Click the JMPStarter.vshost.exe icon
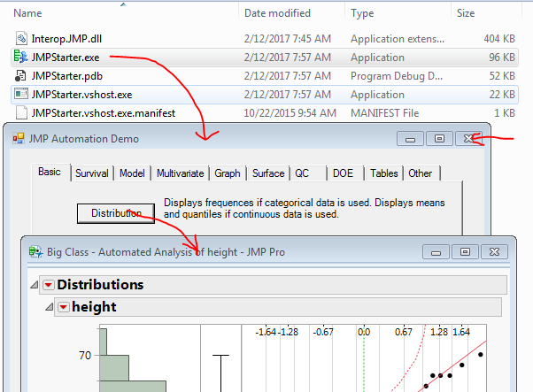Viewport: 533px width, 392px height. [21, 94]
